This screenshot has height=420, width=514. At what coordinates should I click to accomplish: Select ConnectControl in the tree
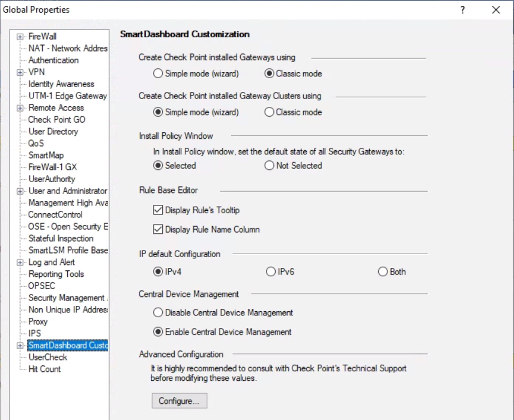(x=55, y=215)
